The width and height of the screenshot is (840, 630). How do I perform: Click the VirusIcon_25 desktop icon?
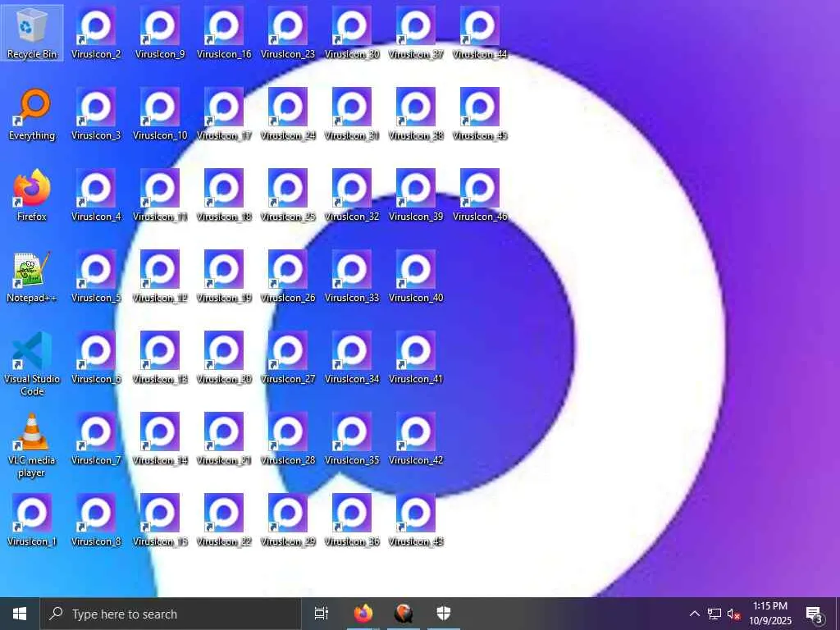pos(288,195)
